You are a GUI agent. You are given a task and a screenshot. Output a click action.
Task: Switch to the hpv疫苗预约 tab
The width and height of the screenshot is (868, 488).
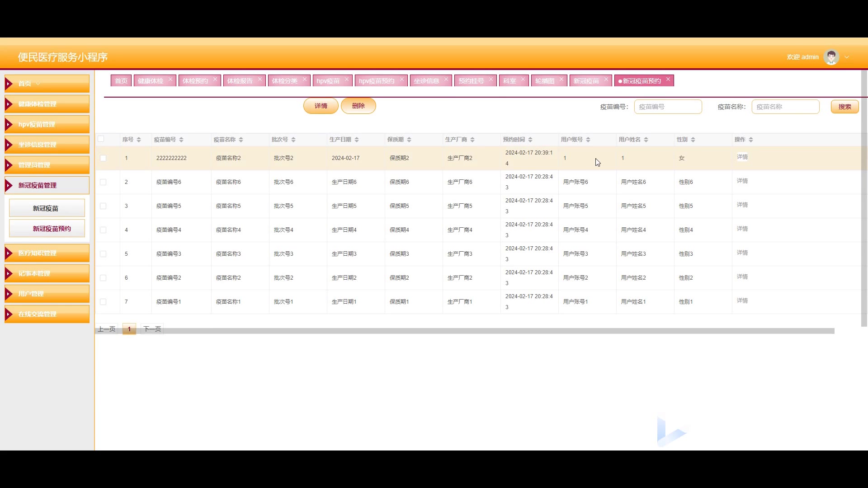[377, 81]
